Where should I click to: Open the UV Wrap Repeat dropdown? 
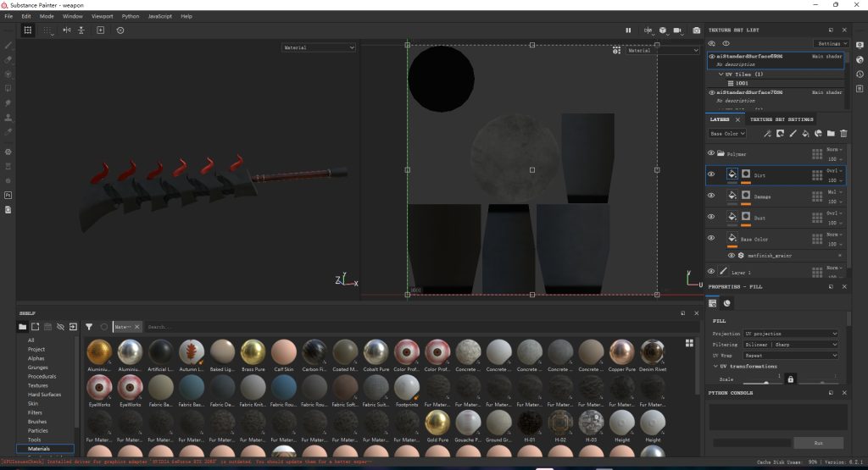791,356
